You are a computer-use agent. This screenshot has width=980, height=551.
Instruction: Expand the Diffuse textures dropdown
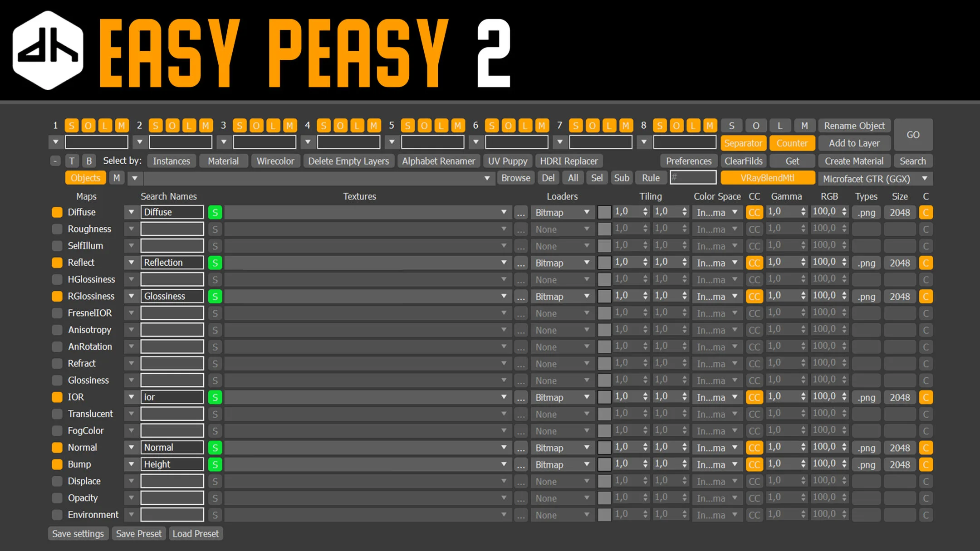click(x=504, y=212)
